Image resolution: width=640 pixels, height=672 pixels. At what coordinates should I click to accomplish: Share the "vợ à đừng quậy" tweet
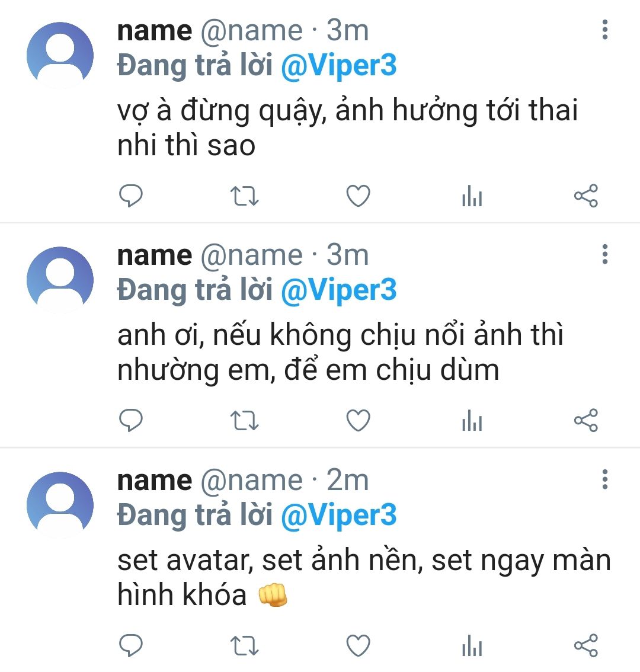(586, 196)
